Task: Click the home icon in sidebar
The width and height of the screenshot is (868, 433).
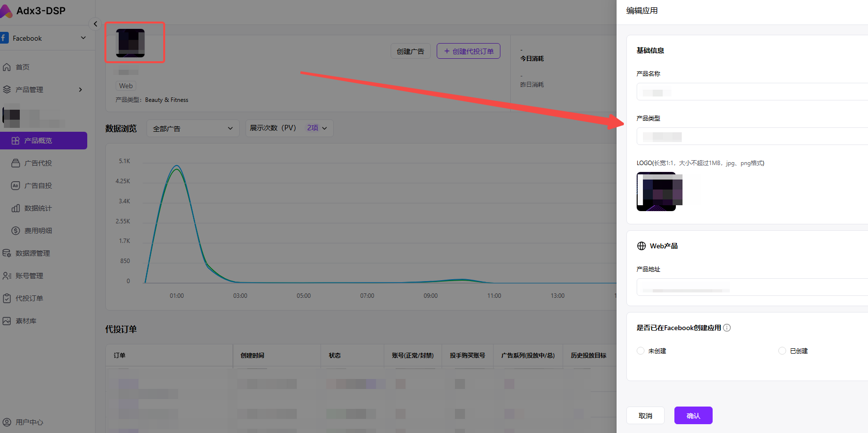Action: pyautogui.click(x=7, y=67)
